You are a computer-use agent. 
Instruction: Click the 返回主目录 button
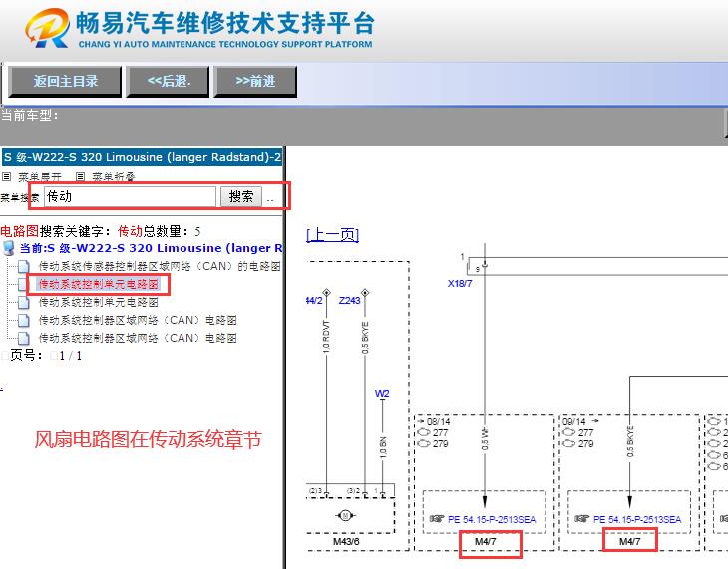(65, 82)
